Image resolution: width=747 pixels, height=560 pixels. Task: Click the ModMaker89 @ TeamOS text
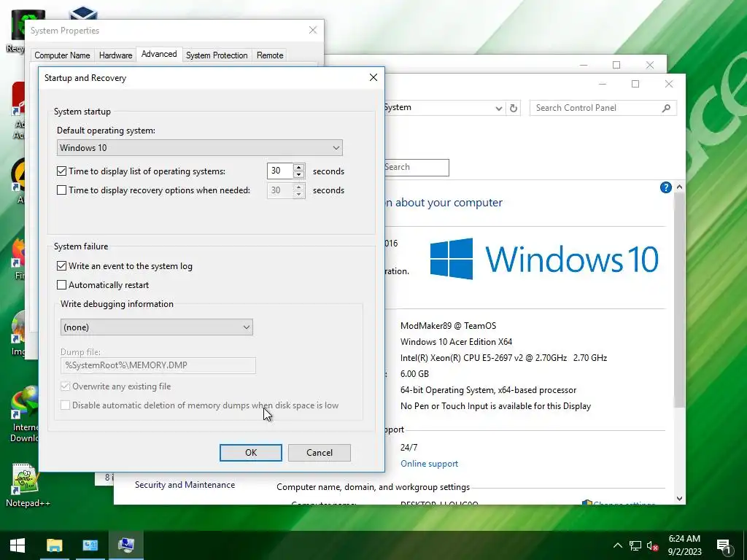tap(449, 326)
